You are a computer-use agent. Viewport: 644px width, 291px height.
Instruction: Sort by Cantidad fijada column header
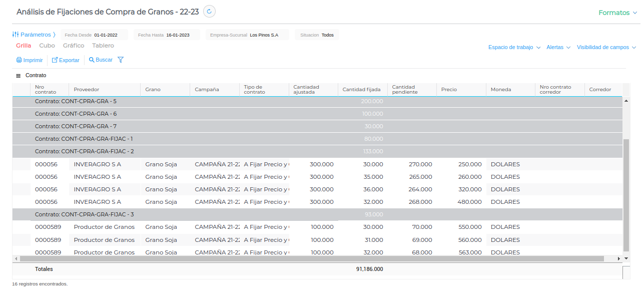(x=363, y=90)
